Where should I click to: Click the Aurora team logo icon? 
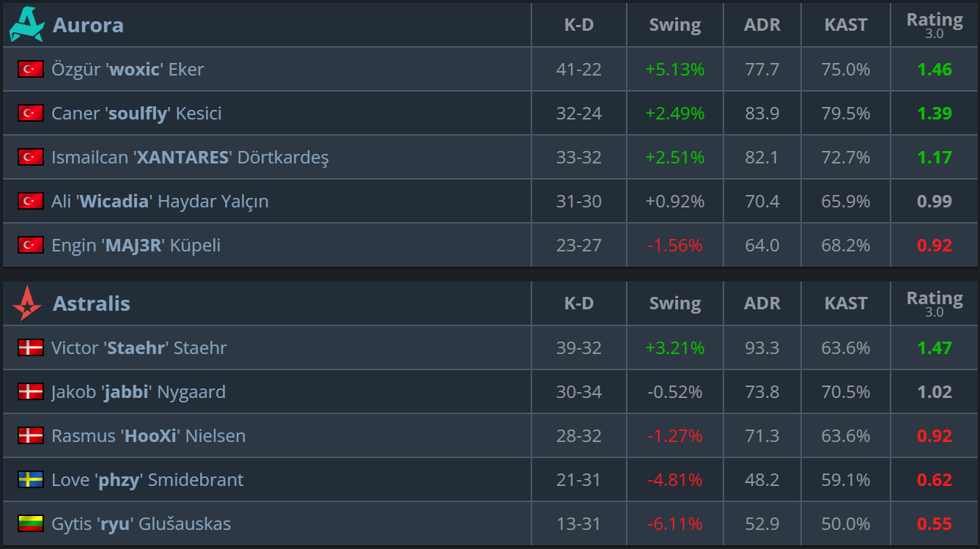coord(26,25)
